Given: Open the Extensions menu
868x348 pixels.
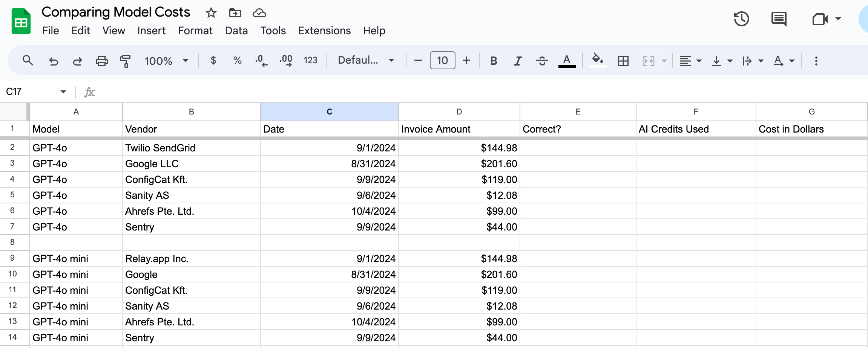Looking at the screenshot, I should tap(324, 31).
